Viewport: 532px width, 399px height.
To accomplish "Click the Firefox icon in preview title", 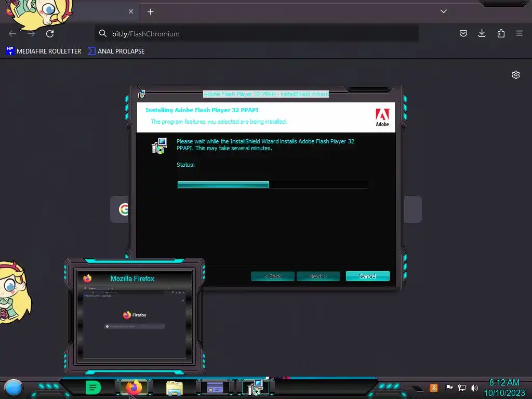I will [87, 278].
